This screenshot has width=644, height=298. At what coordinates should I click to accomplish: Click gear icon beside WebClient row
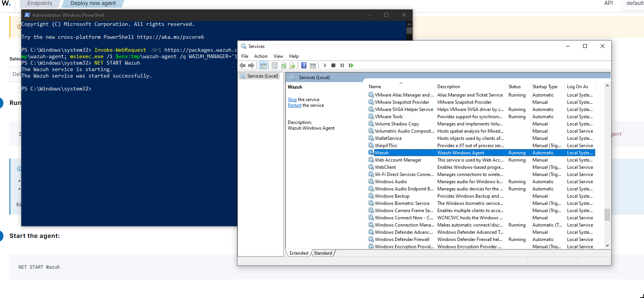coord(371,167)
